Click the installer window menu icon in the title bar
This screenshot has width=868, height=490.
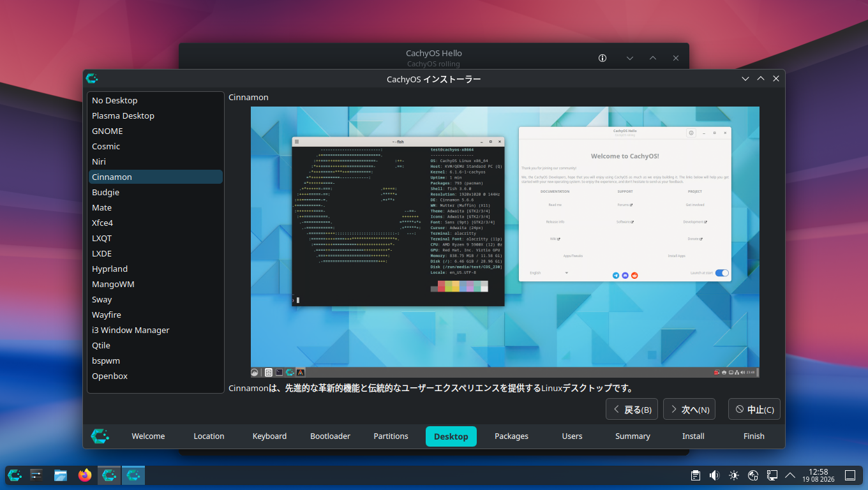92,78
